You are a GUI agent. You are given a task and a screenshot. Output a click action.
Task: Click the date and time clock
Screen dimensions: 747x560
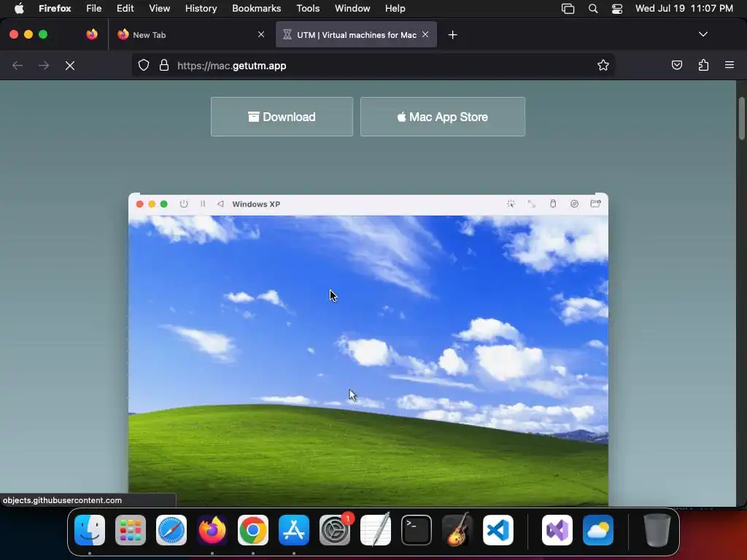(x=684, y=9)
